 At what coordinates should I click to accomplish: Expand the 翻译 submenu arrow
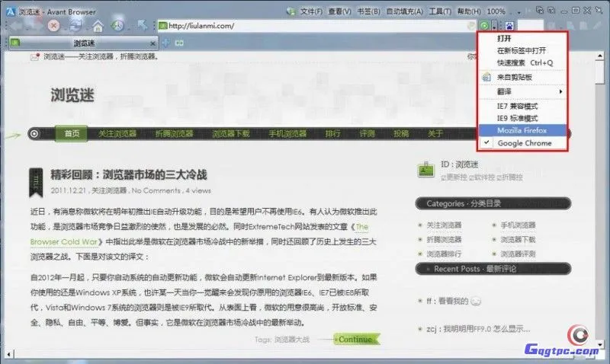tap(560, 91)
